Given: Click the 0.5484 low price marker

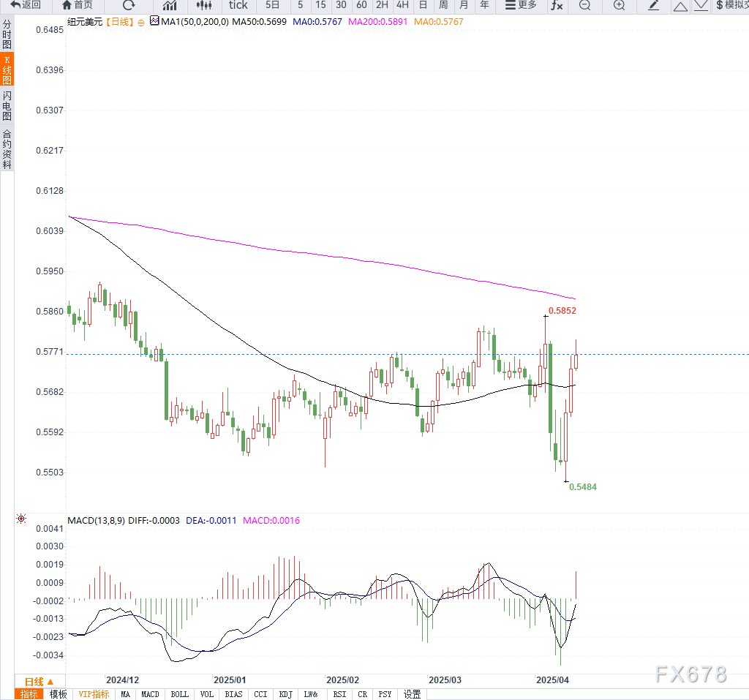Looking at the screenshot, I should (x=583, y=487).
